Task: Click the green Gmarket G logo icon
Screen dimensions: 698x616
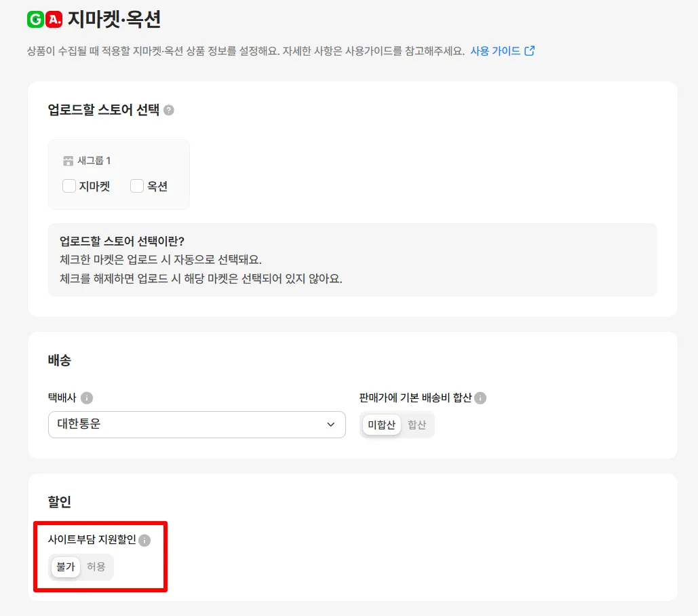Action: [x=35, y=20]
